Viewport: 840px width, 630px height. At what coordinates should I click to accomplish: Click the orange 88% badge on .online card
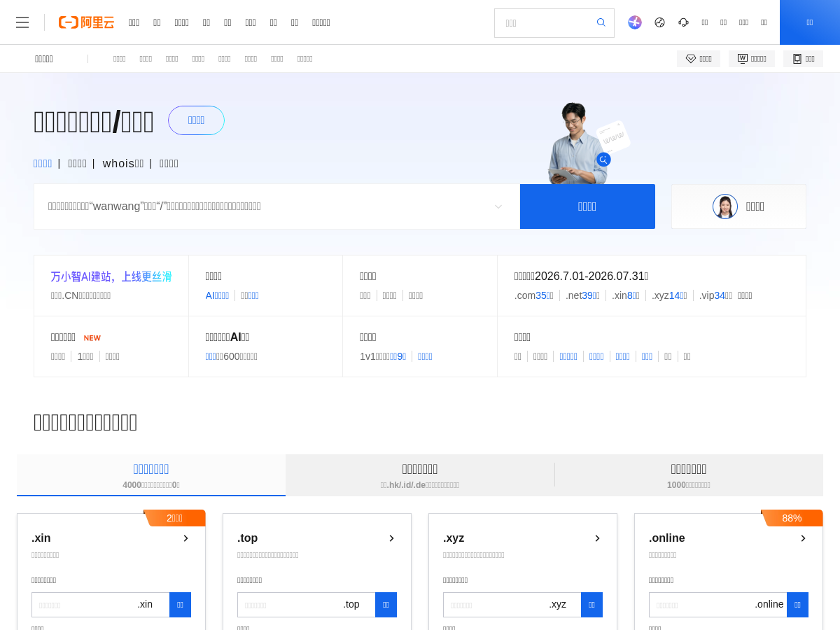tap(792, 518)
